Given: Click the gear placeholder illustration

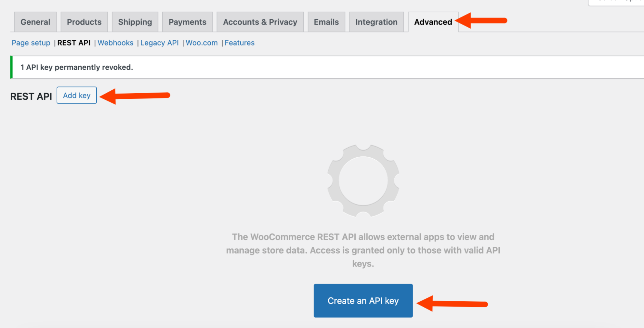Looking at the screenshot, I should click(363, 181).
